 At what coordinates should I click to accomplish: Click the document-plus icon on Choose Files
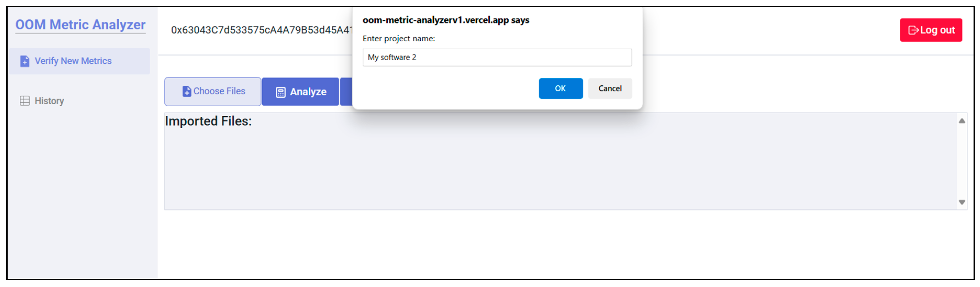click(x=187, y=91)
